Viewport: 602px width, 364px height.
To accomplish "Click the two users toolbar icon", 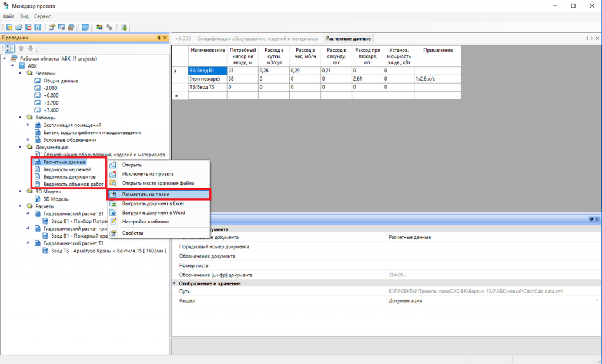I will point(99,27).
